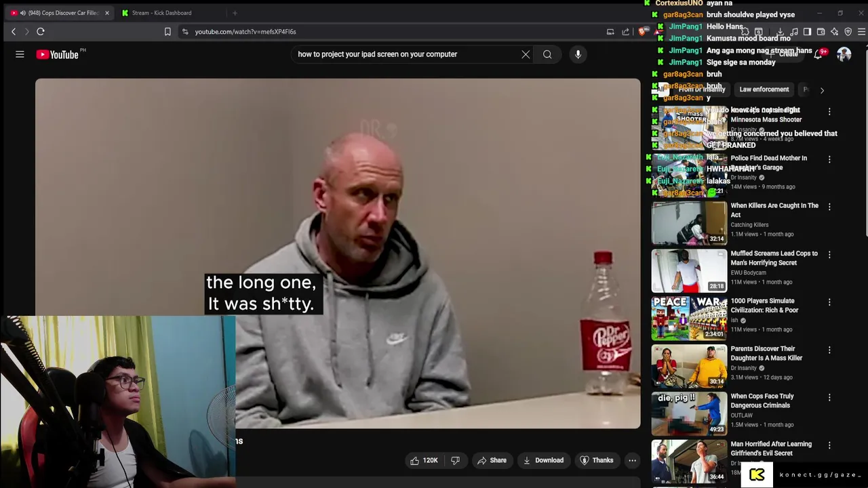Image resolution: width=868 pixels, height=488 pixels.
Task: Click the cast or install screen icon
Action: [610, 31]
